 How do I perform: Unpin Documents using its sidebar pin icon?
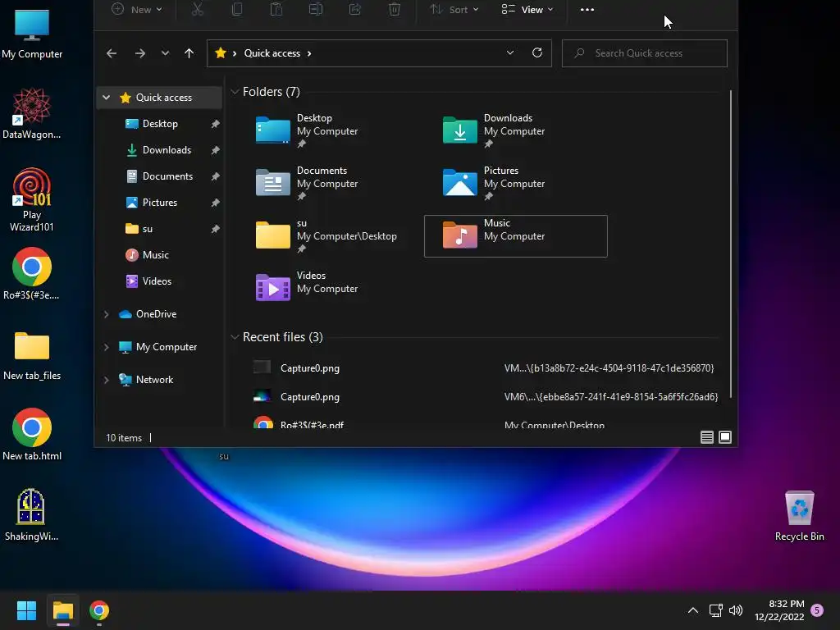(216, 176)
